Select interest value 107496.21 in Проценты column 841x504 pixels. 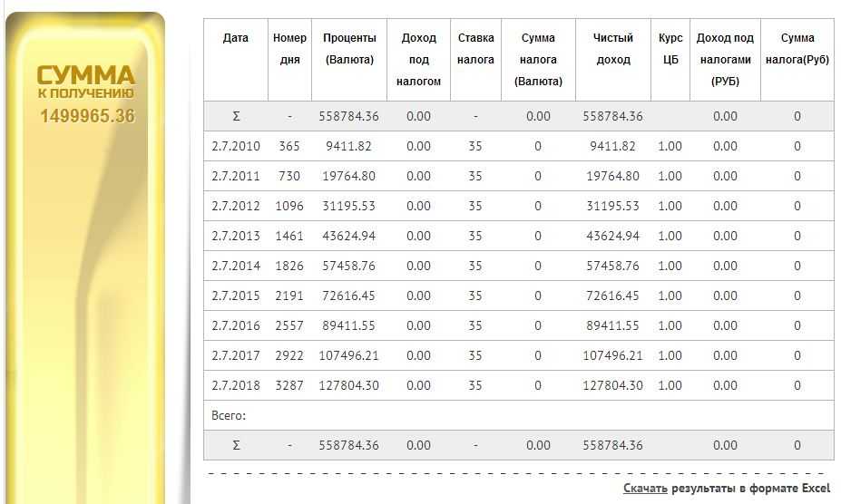click(x=348, y=355)
